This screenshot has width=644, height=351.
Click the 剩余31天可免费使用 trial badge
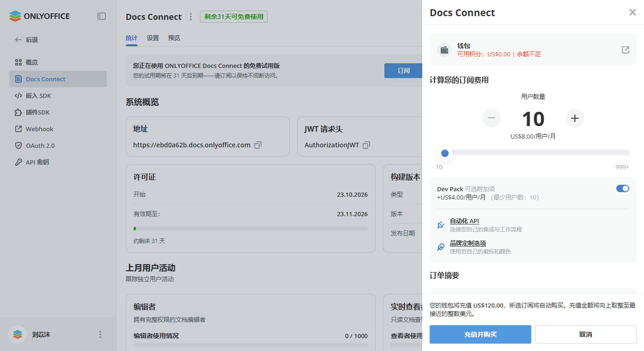click(234, 17)
